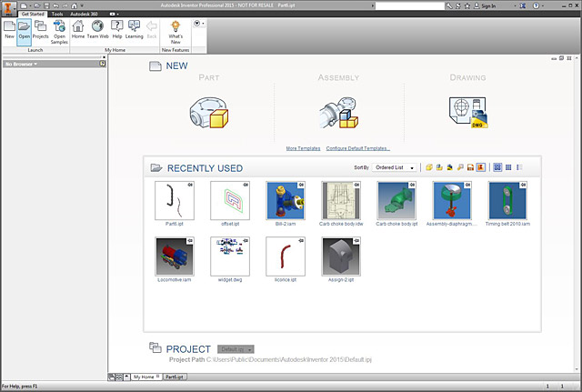
Task: Click the cascade windows icon in bottom tab bar
Action: (x=111, y=377)
